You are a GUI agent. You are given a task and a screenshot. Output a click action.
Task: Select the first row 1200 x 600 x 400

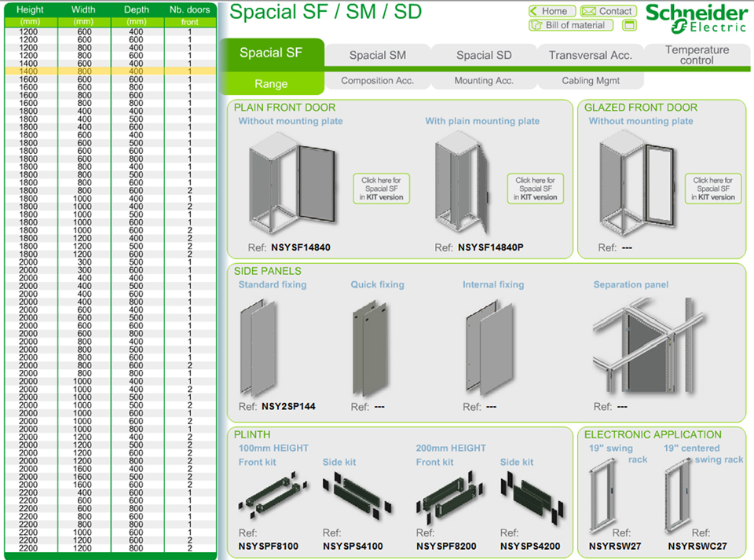point(110,31)
